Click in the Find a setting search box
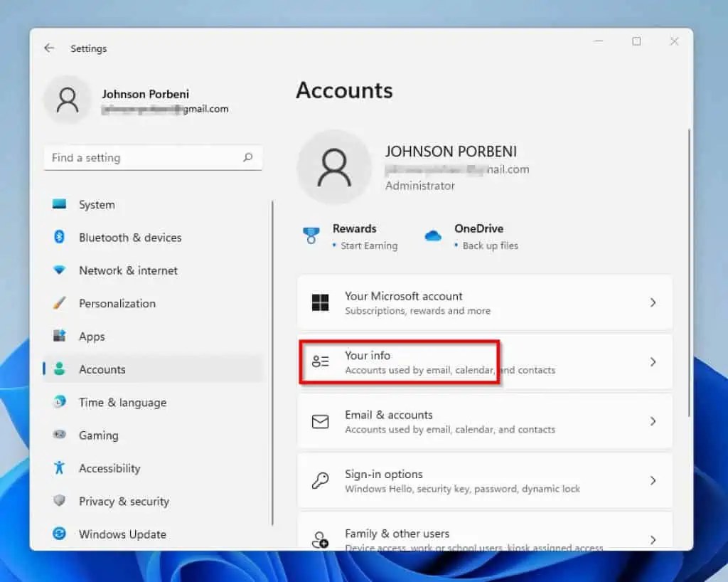728x582 pixels. point(142,157)
